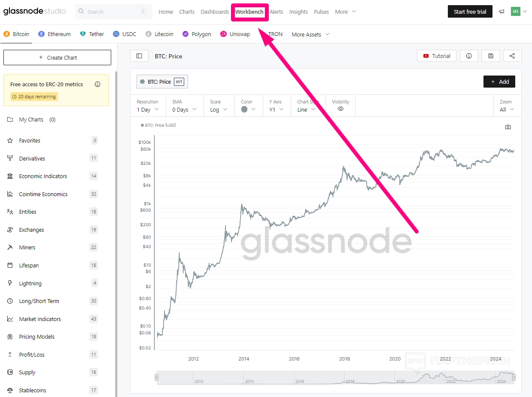Screen dimensions: 532x397
Task: Toggle the sidebar panel icon
Action: click(139, 56)
